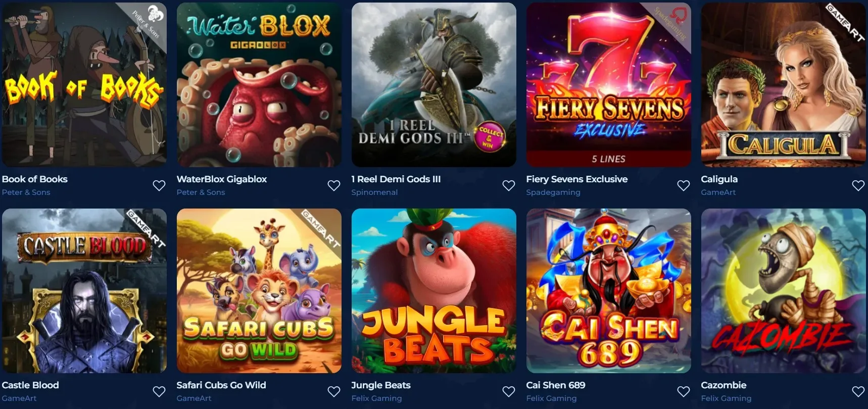Screen dimensions: 868x409
Task: Open the Cazombie zombie thumbnail
Action: 784,291
